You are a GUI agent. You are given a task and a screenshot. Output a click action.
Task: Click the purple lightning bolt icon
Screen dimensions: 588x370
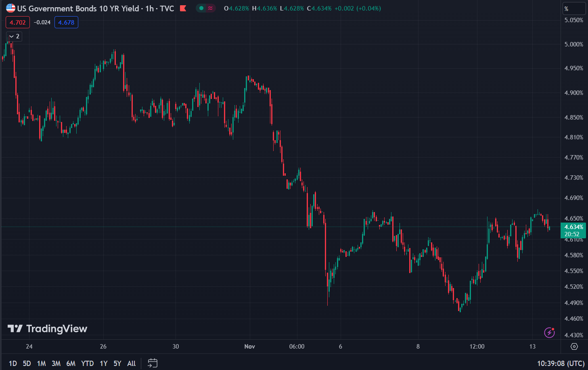click(x=549, y=332)
